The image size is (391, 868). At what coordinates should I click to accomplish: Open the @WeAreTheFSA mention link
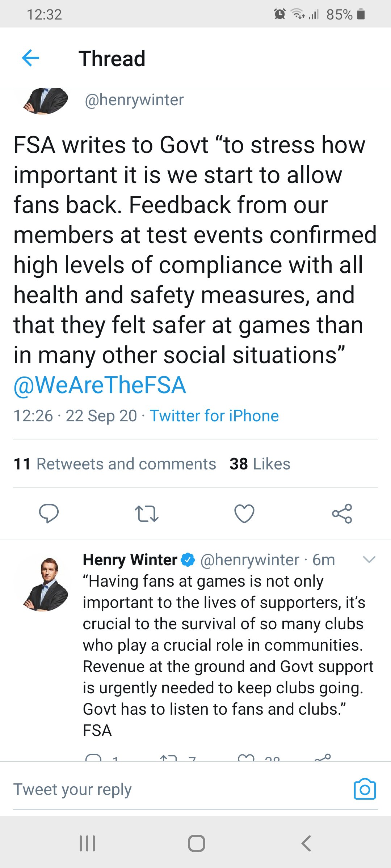point(100,385)
